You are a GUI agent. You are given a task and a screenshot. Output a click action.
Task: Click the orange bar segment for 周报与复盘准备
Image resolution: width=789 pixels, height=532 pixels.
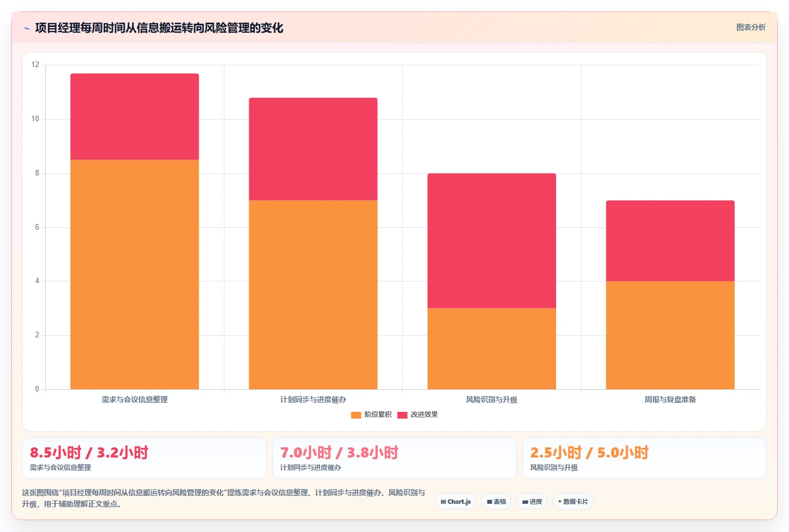[670, 335]
